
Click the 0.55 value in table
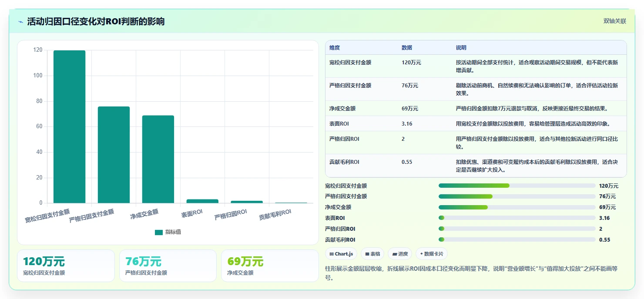407,162
